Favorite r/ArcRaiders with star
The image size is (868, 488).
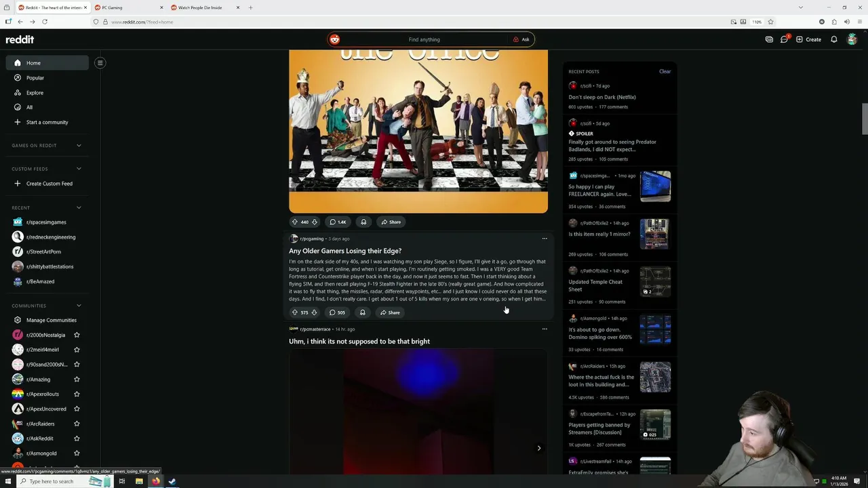tap(77, 424)
